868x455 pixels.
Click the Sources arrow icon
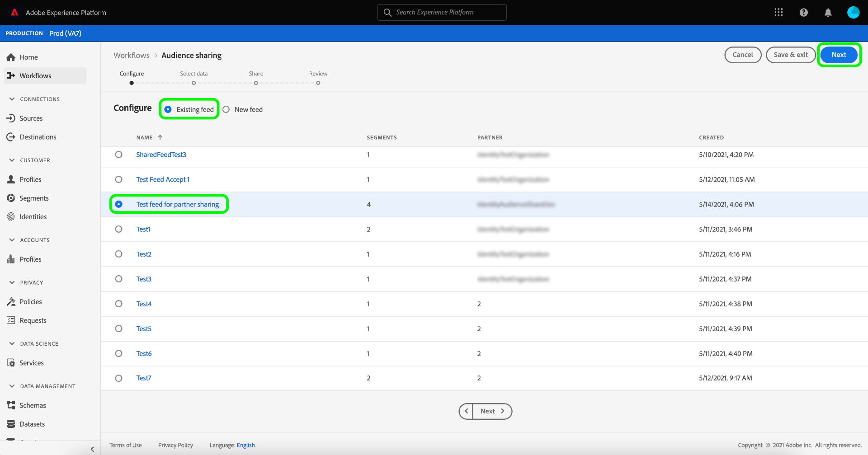coord(11,118)
